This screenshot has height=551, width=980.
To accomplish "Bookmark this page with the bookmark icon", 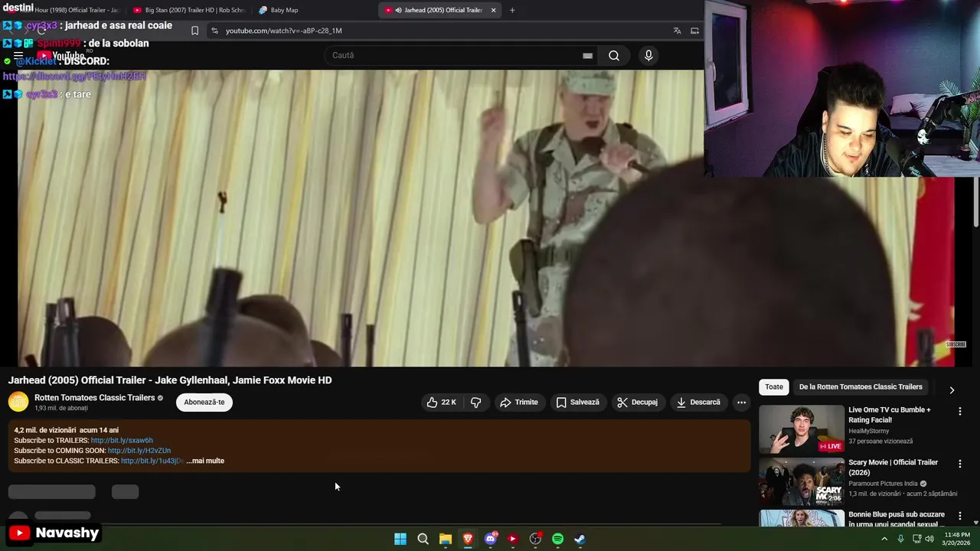I will coord(194,31).
